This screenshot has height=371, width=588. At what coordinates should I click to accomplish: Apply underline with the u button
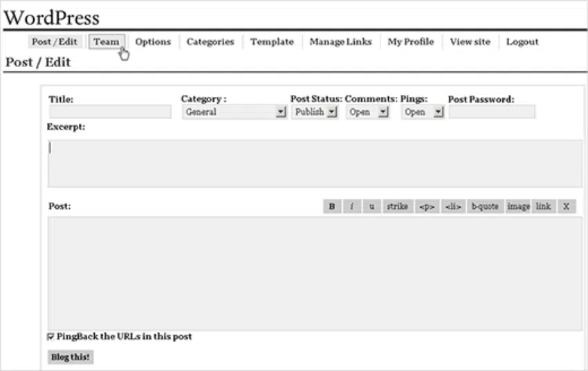coord(371,206)
